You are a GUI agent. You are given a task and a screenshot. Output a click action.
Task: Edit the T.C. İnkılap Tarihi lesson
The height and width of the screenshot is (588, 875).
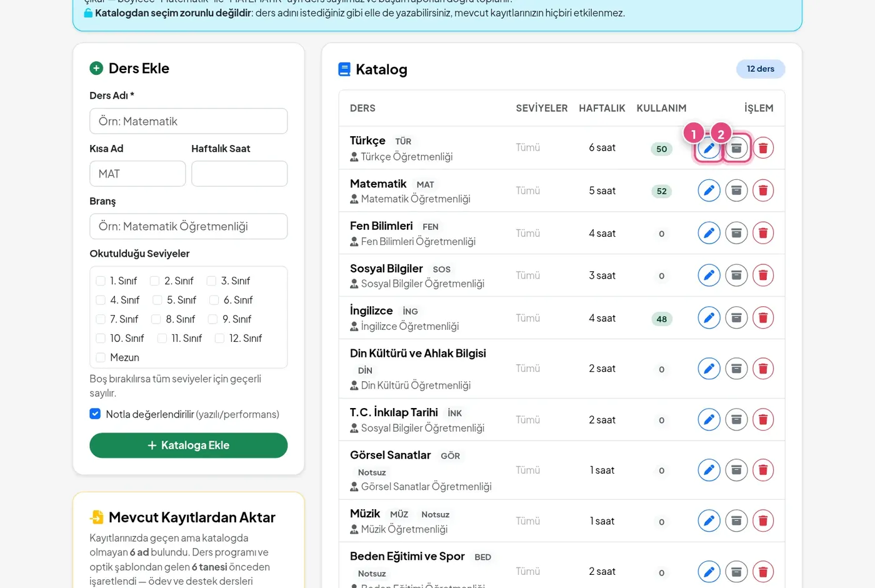[709, 420]
